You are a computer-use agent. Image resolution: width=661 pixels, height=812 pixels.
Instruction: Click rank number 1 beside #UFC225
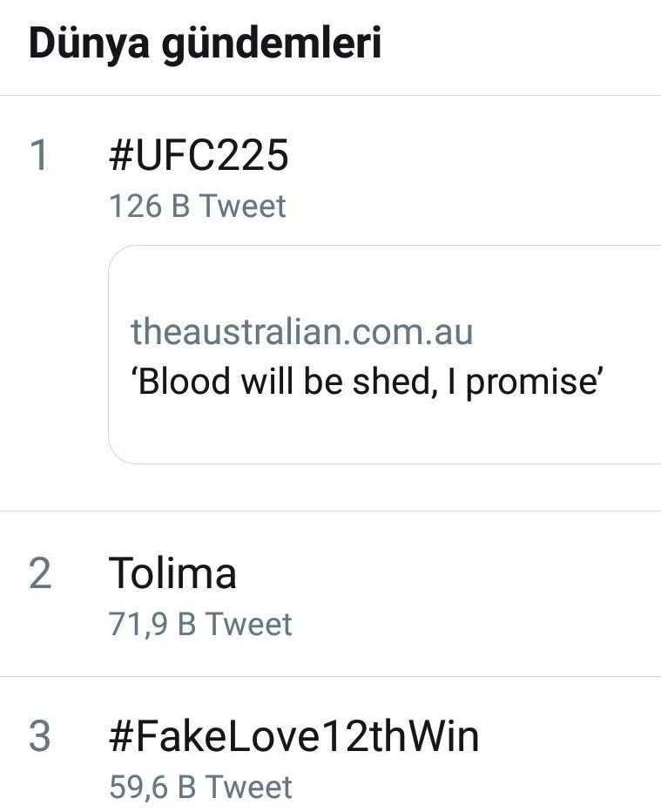coord(40,157)
